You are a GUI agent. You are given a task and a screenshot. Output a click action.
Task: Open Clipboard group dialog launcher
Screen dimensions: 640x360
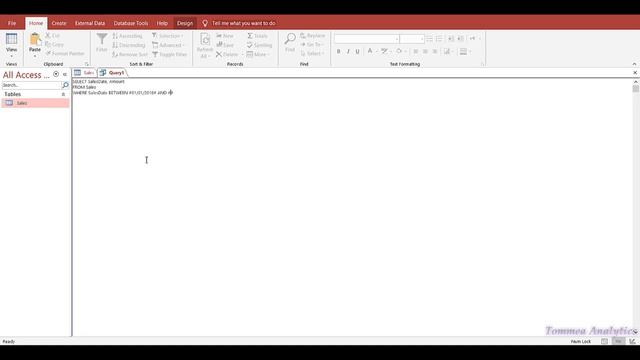pyautogui.click(x=87, y=64)
